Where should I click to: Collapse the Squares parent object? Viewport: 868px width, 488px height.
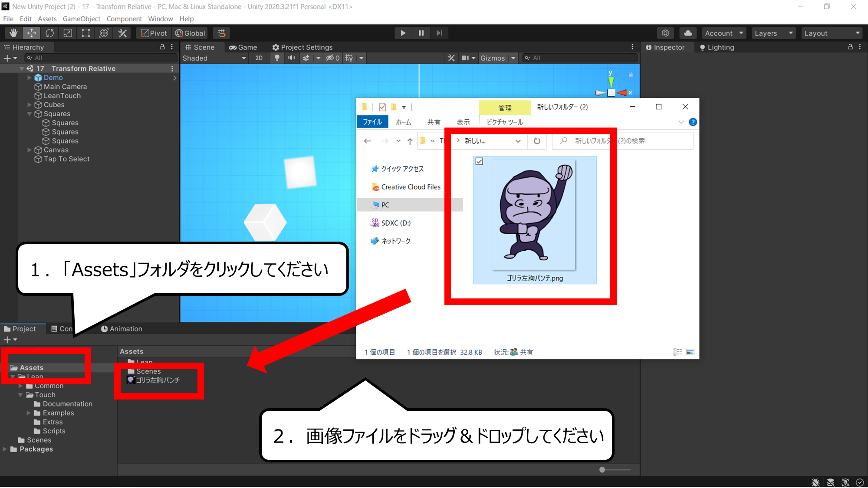pyautogui.click(x=30, y=114)
